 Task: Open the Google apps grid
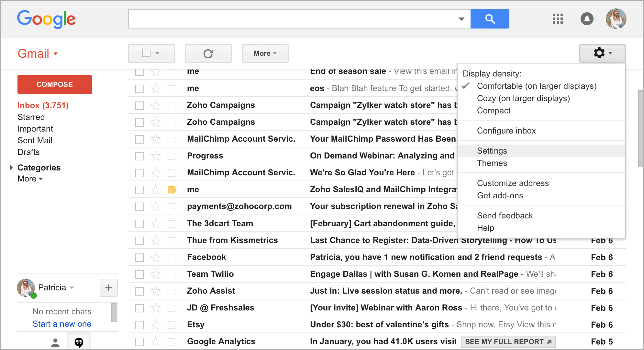(x=557, y=19)
